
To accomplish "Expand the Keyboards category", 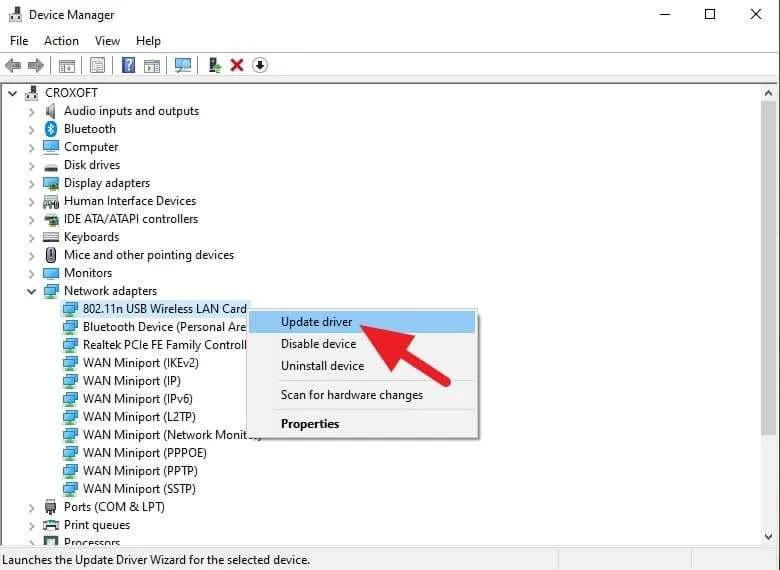I will pyautogui.click(x=31, y=238).
